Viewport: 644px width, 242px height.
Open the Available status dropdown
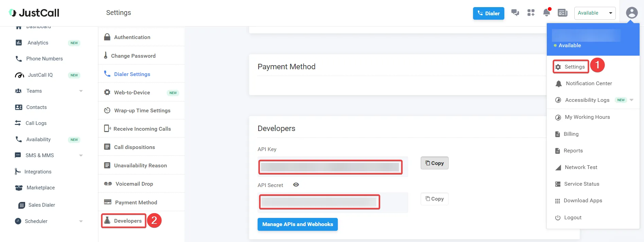[x=595, y=13]
